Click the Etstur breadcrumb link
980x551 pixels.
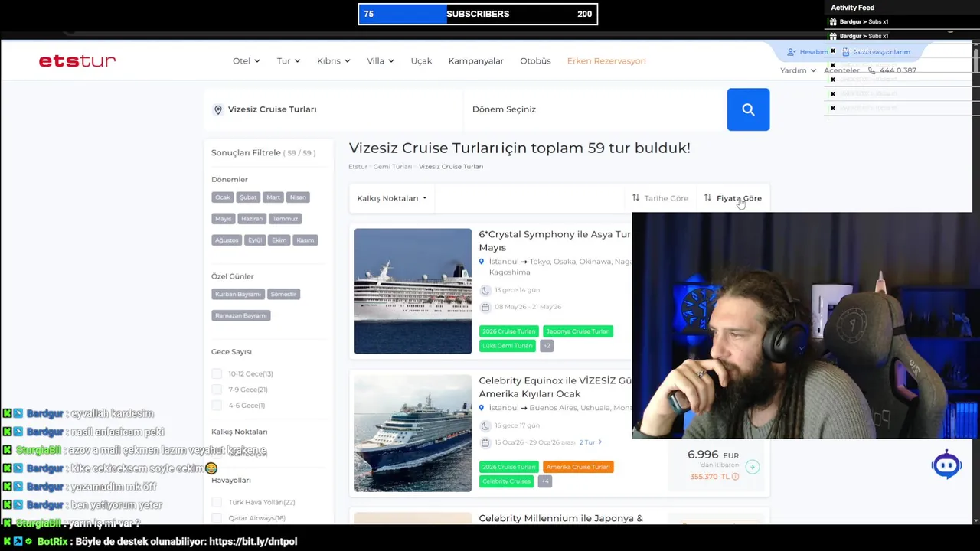tap(358, 167)
